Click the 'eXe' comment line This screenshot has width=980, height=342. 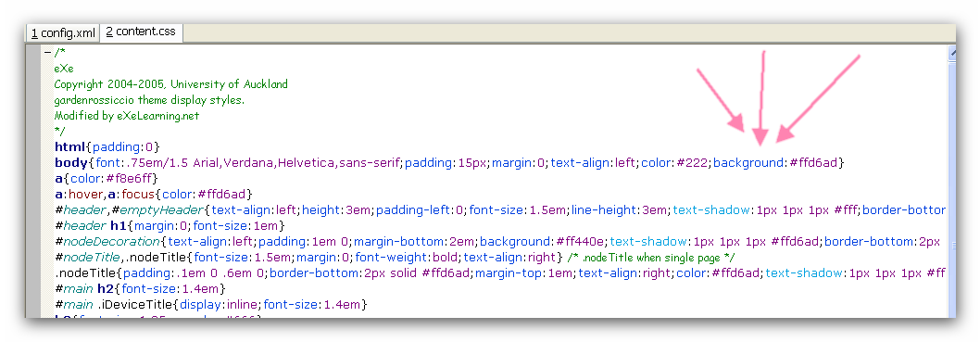click(x=64, y=69)
